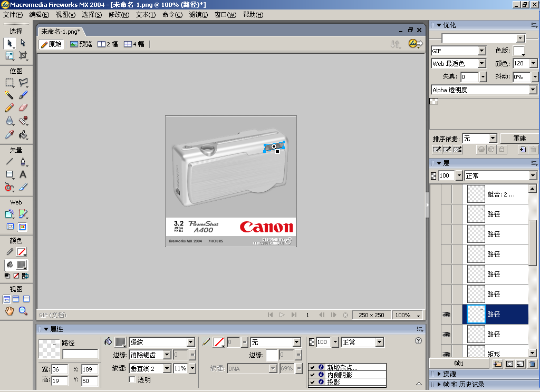Select the Eyedropper tool
Screen dimensions: 540x392
[x=9, y=134]
